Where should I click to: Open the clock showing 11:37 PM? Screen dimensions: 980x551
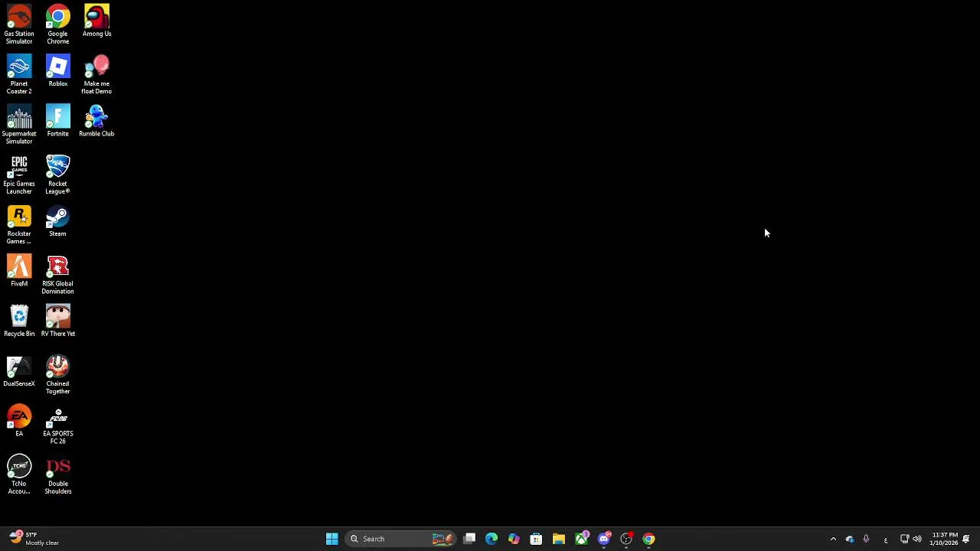pyautogui.click(x=943, y=539)
